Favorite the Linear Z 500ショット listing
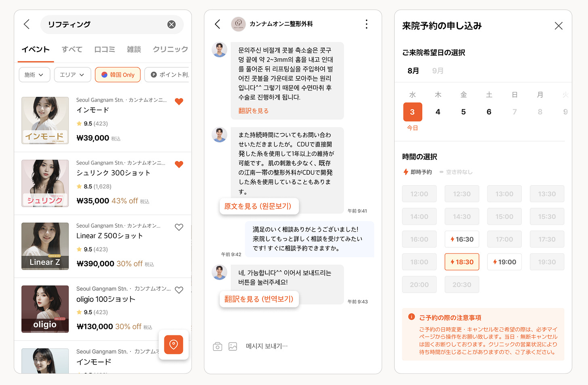 (x=179, y=227)
